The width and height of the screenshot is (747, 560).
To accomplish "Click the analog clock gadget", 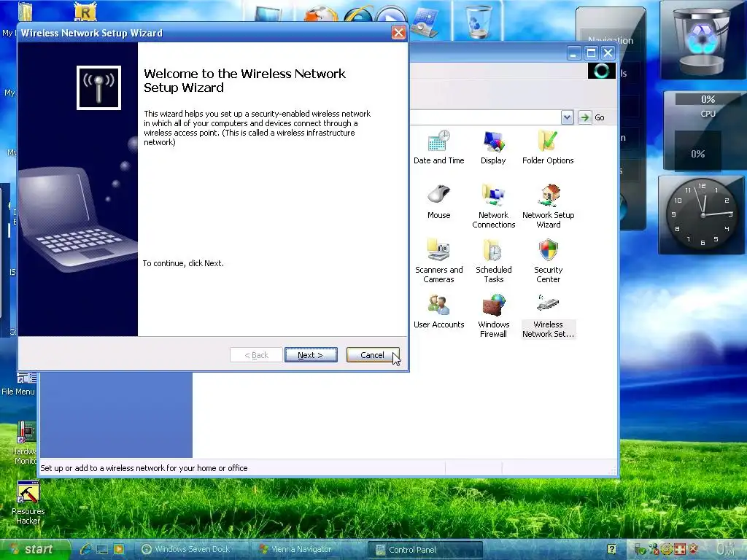I will (703, 215).
